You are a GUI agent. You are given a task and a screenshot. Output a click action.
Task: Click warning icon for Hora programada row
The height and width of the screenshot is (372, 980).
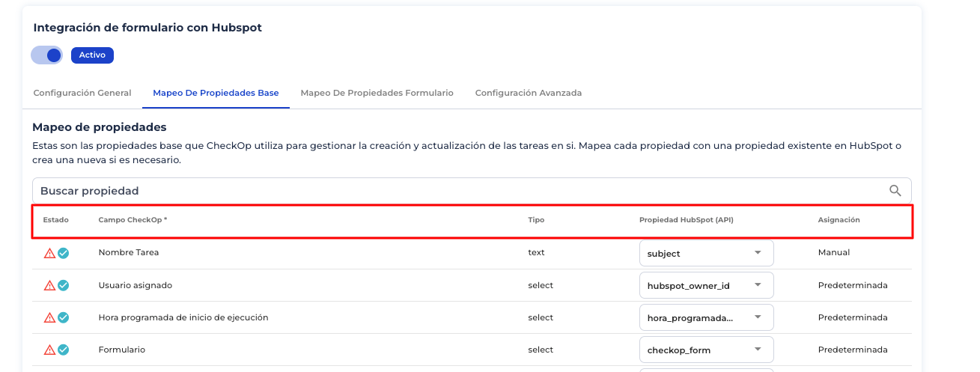[x=49, y=317]
